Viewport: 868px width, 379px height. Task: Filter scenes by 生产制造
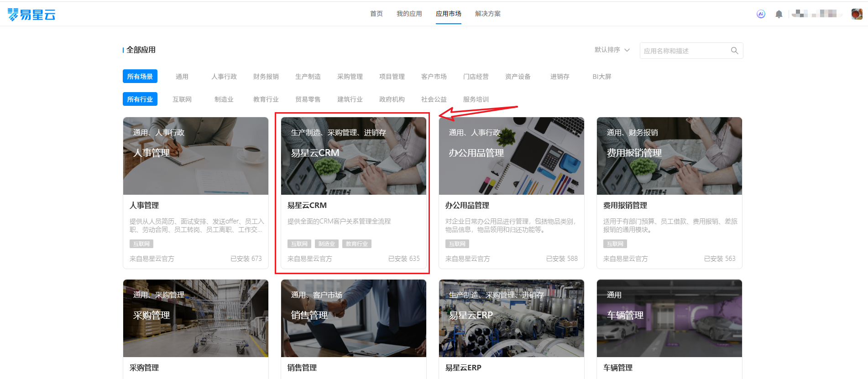tap(308, 77)
